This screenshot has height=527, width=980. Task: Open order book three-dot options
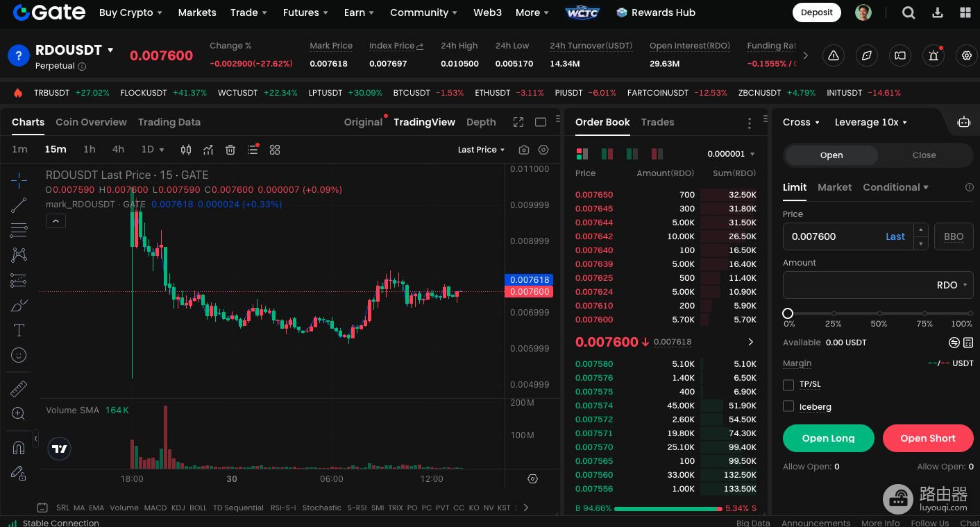pos(750,123)
